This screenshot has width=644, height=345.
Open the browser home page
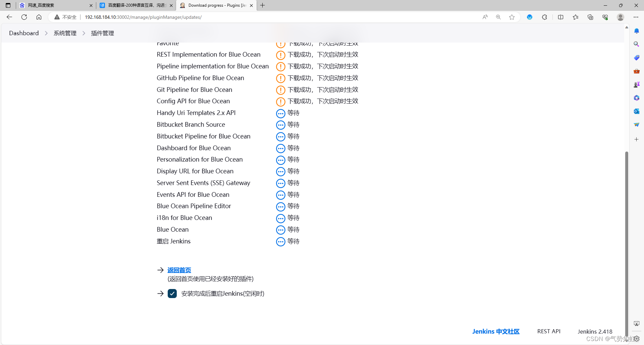(39, 17)
